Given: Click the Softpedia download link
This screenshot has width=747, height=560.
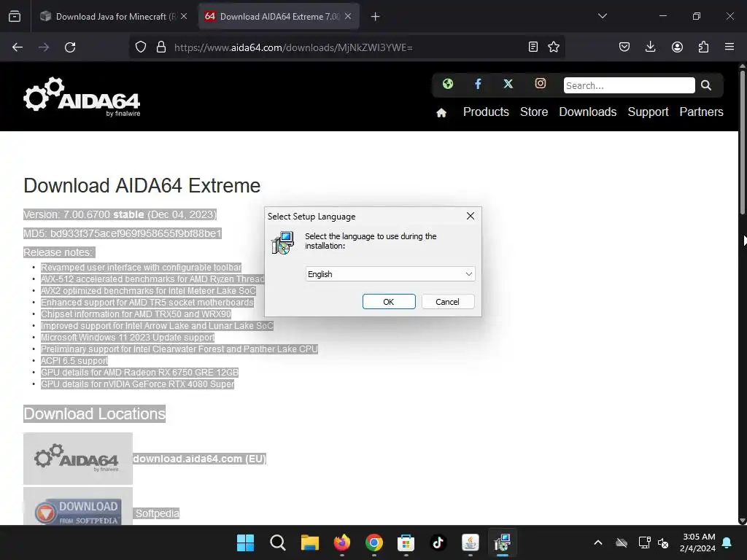Looking at the screenshot, I should 158,513.
